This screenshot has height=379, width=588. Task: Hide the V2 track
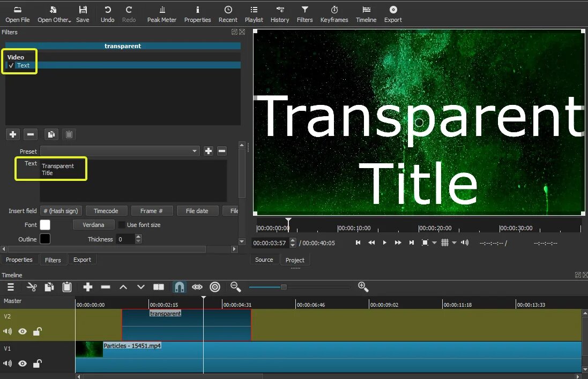coord(23,331)
